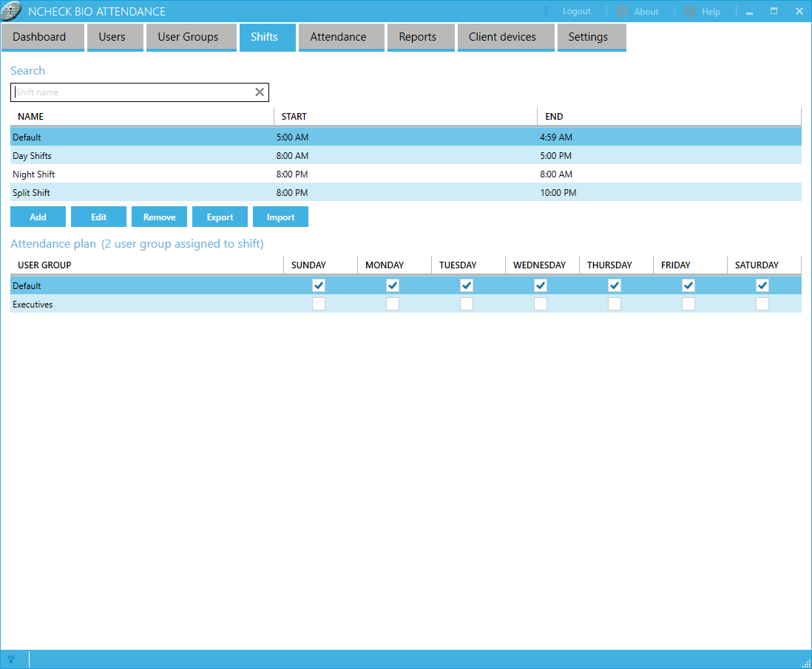Switch to the Attendance tab

(x=338, y=37)
